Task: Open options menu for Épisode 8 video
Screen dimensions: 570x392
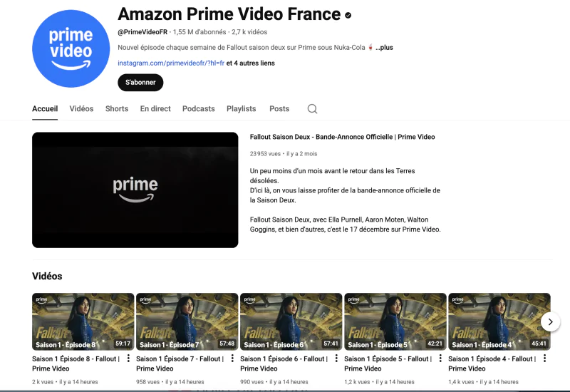Action: pos(128,359)
